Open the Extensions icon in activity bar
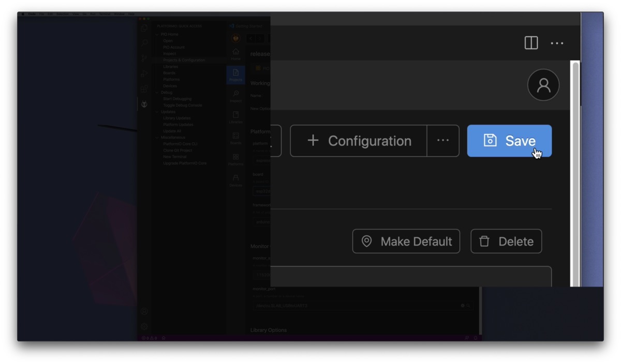 (x=144, y=89)
